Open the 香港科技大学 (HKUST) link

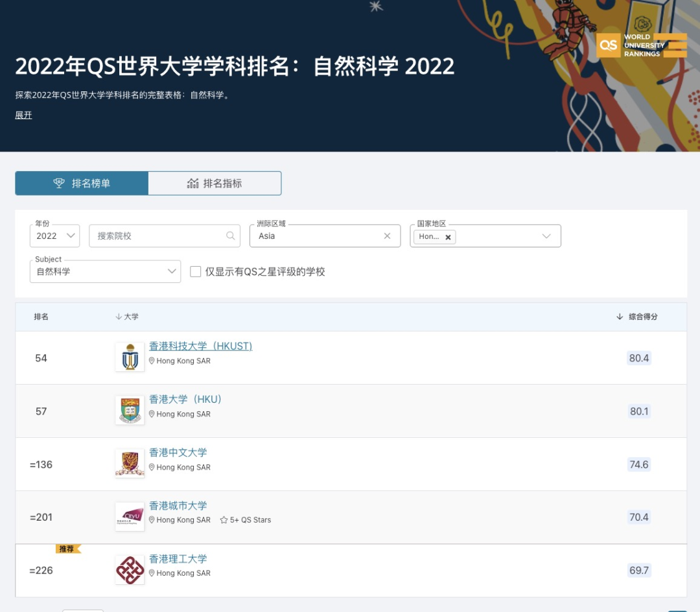[200, 346]
